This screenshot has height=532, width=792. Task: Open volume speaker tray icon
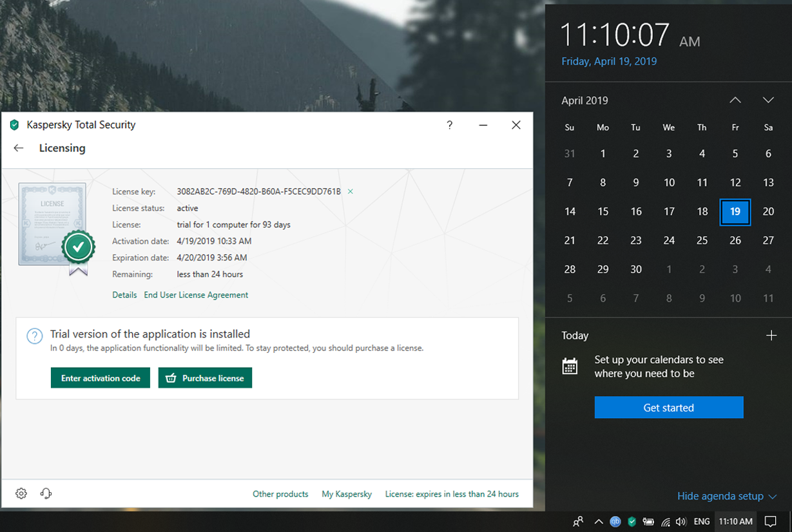click(682, 522)
